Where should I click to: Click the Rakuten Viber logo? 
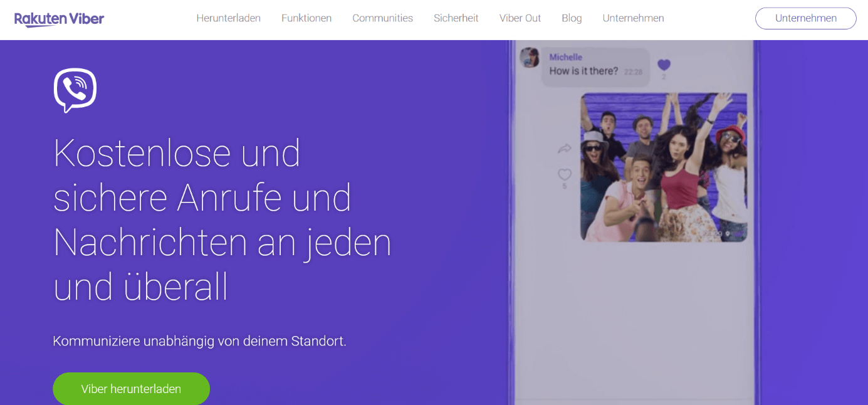point(60,19)
